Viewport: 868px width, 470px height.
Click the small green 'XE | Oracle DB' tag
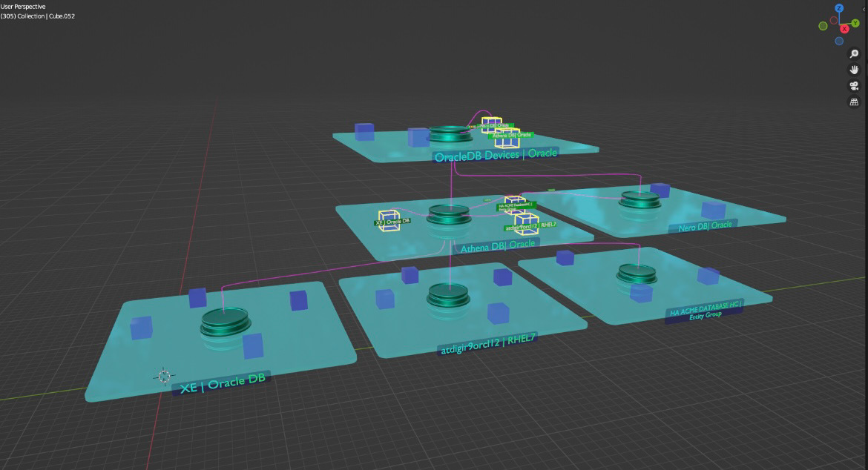[x=392, y=222]
